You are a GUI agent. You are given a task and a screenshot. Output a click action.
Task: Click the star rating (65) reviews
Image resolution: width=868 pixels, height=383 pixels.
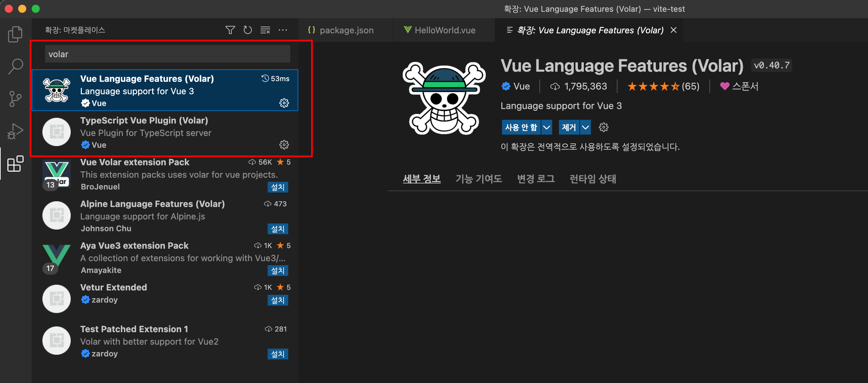(663, 86)
